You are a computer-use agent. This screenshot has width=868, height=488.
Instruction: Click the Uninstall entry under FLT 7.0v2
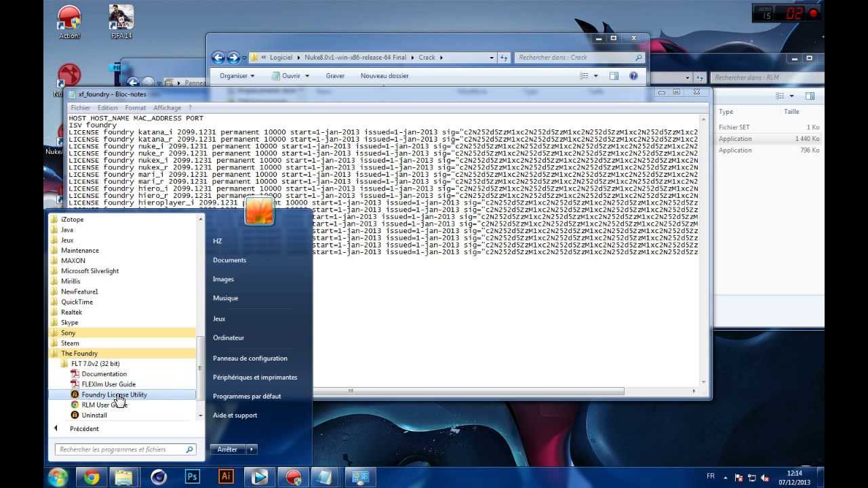click(94, 415)
